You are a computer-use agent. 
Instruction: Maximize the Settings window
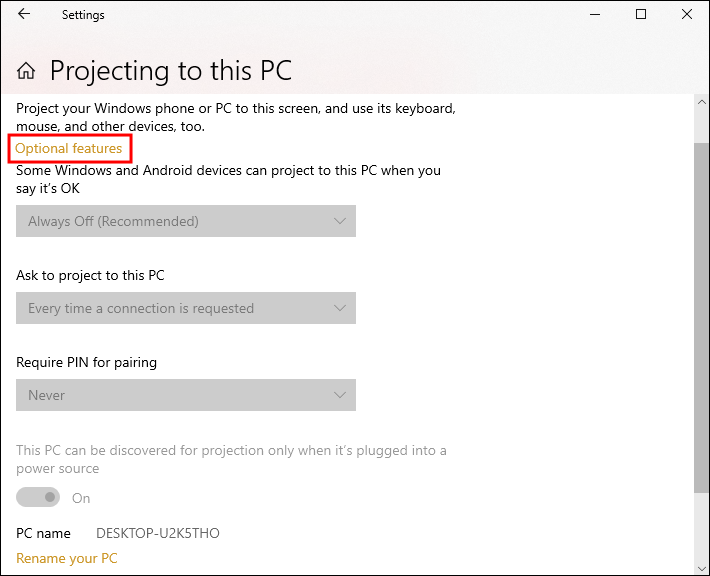pos(641,15)
